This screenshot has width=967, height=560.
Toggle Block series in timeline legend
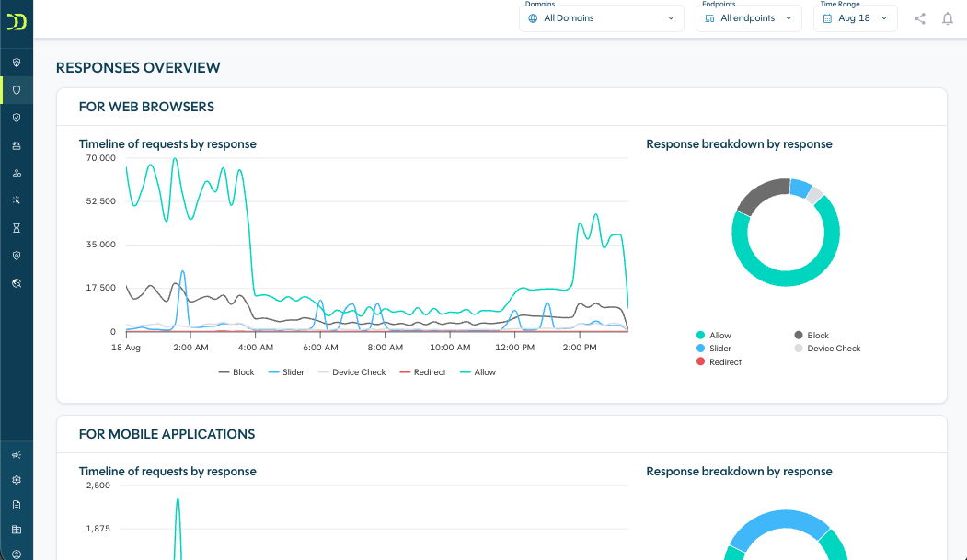tap(236, 372)
